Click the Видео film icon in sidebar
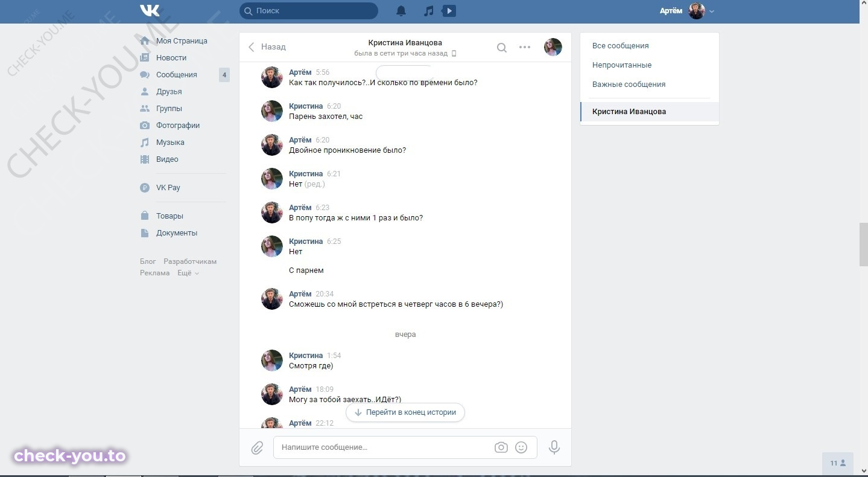The width and height of the screenshot is (868, 477). point(145,159)
